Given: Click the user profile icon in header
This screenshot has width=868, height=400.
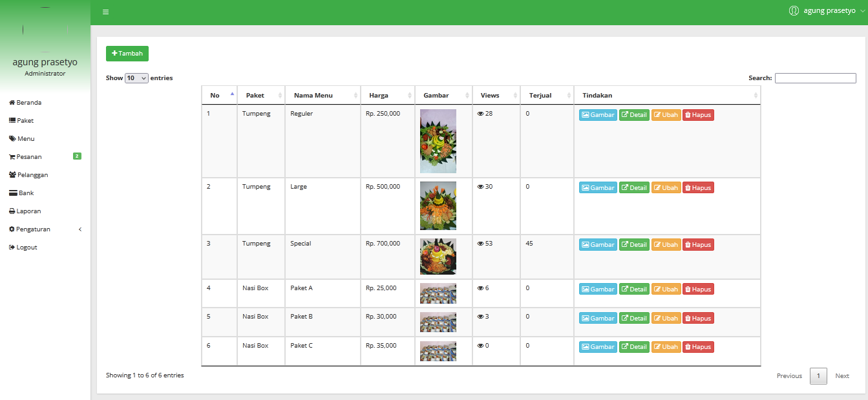Looking at the screenshot, I should [794, 11].
